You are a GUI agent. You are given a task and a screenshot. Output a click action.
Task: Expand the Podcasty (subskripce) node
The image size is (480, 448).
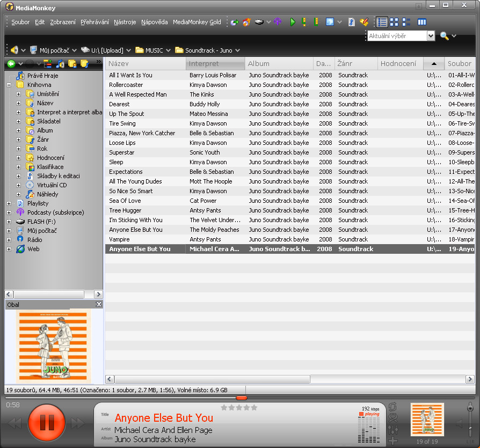click(x=9, y=212)
